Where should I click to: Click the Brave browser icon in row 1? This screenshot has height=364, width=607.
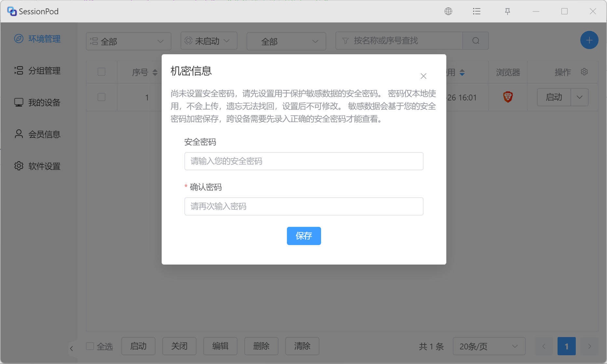pyautogui.click(x=508, y=97)
